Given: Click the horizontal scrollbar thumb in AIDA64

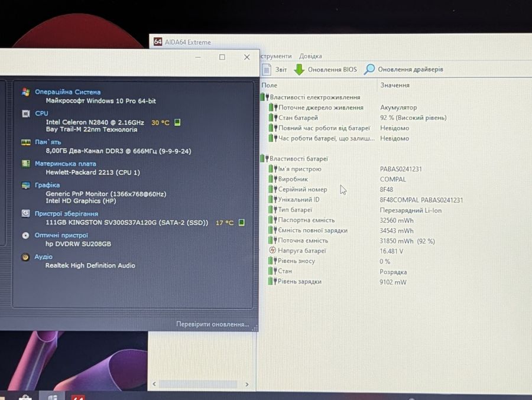Looking at the screenshot, I should pos(198,384).
